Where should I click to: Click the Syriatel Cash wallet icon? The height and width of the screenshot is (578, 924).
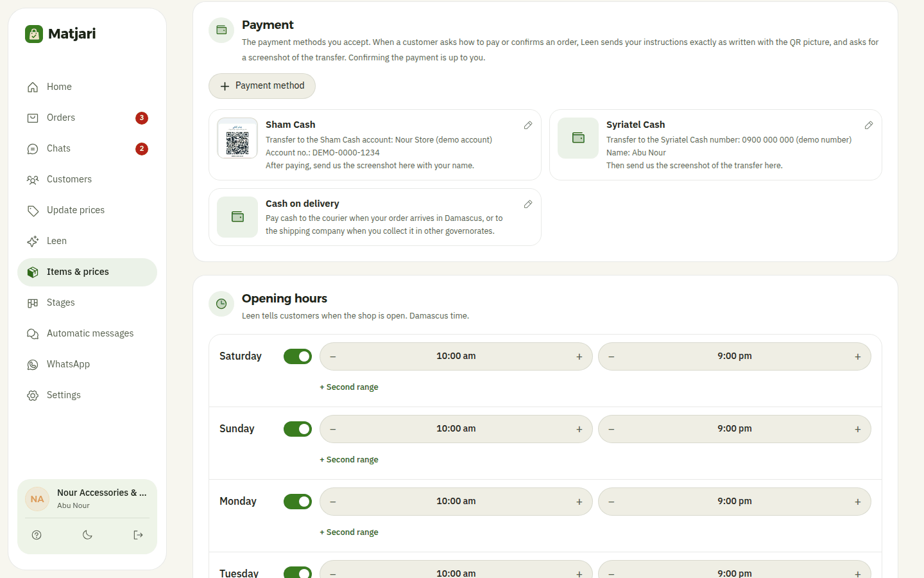point(578,138)
